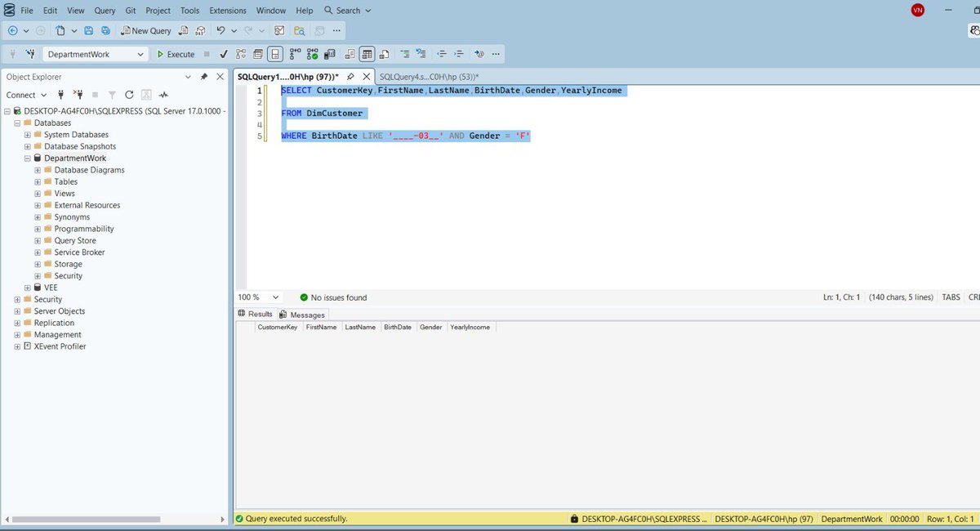Click the Uncomment selected lines icon
Image resolution: width=980 pixels, height=531 pixels.
click(x=421, y=55)
